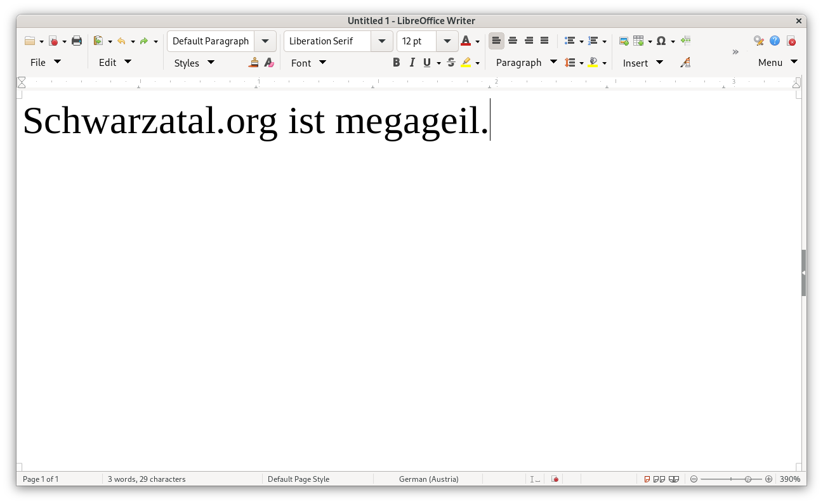Insert an image using the toolbar icon

(624, 41)
